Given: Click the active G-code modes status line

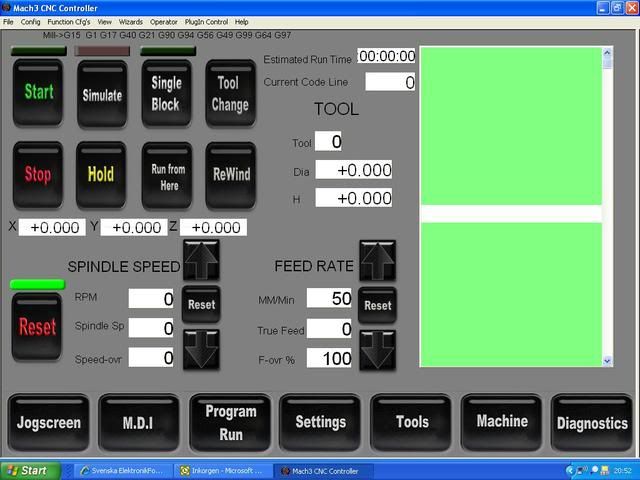Looking at the screenshot, I should (167, 36).
